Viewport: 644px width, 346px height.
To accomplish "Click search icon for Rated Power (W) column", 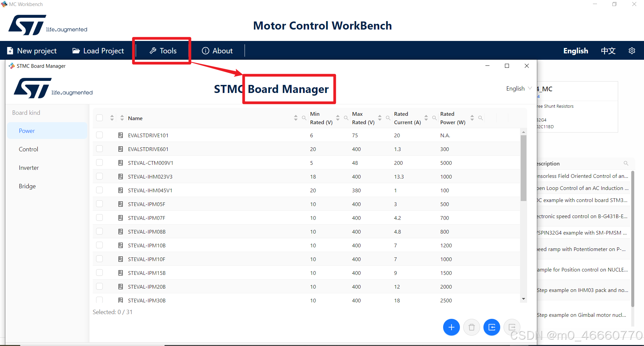I will 480,118.
